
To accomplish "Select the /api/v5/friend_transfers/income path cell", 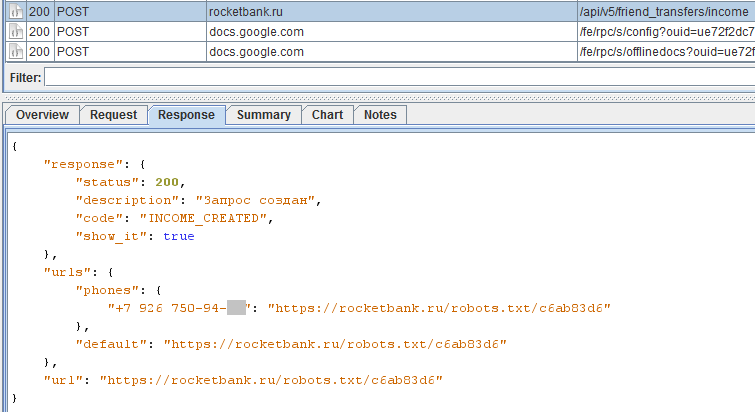I will [x=666, y=12].
